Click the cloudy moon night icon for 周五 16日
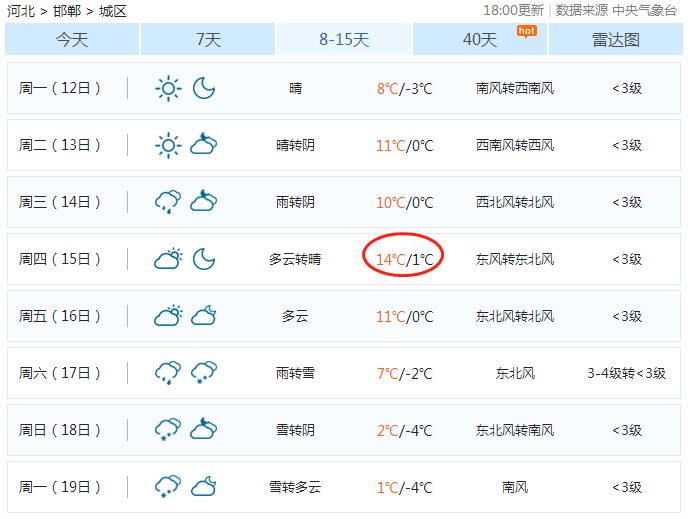The height and width of the screenshot is (519, 690). 204,315
